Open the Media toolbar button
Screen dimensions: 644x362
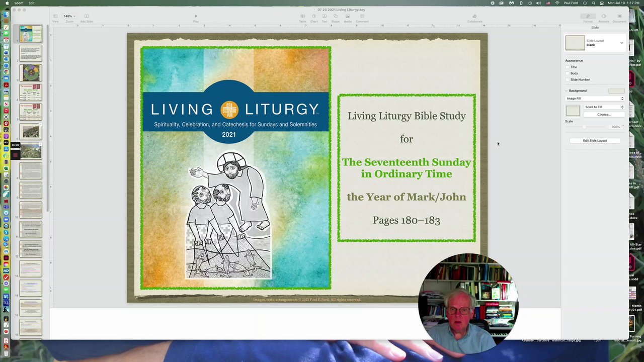coord(347,18)
